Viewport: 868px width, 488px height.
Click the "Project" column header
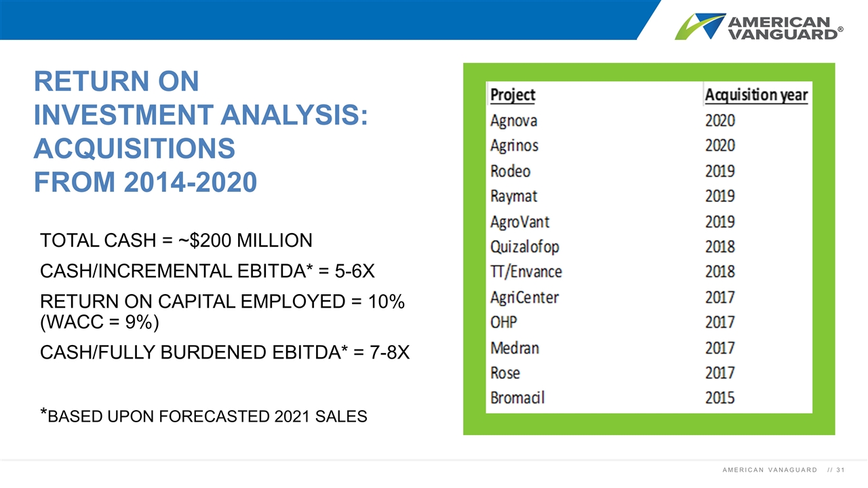pos(513,95)
